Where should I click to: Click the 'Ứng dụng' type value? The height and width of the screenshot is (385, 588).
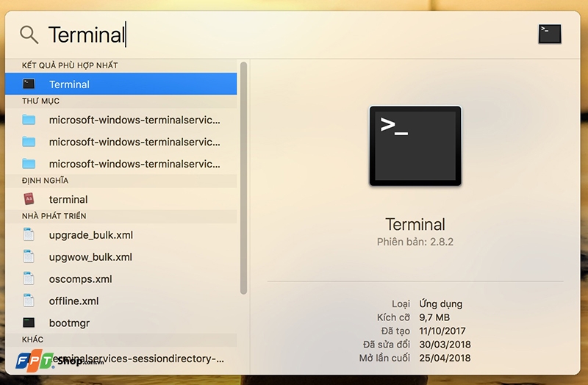coord(440,303)
